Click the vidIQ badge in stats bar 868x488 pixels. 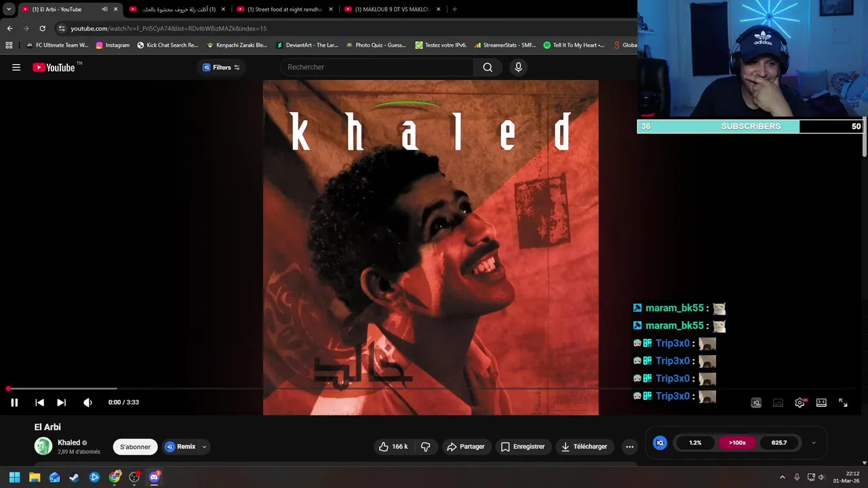point(660,443)
